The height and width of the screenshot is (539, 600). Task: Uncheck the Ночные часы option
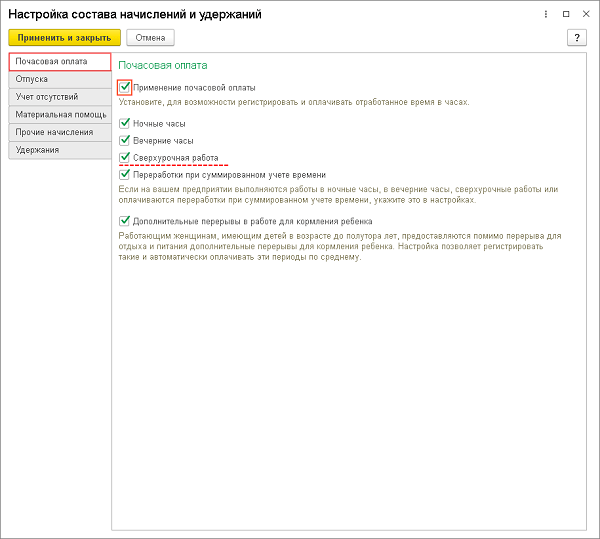pos(125,123)
